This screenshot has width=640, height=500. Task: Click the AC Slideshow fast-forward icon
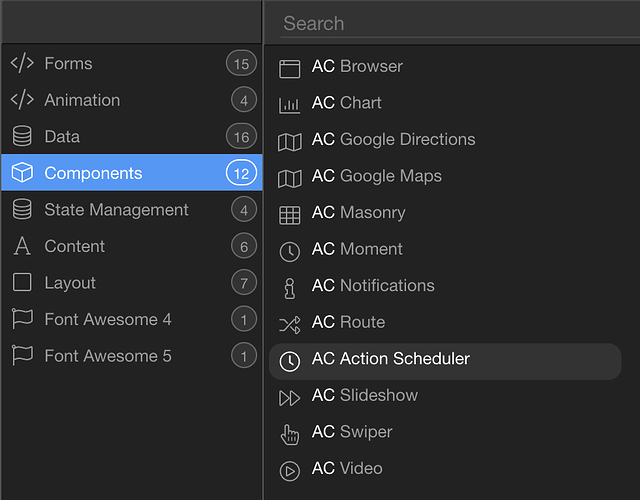coord(289,398)
